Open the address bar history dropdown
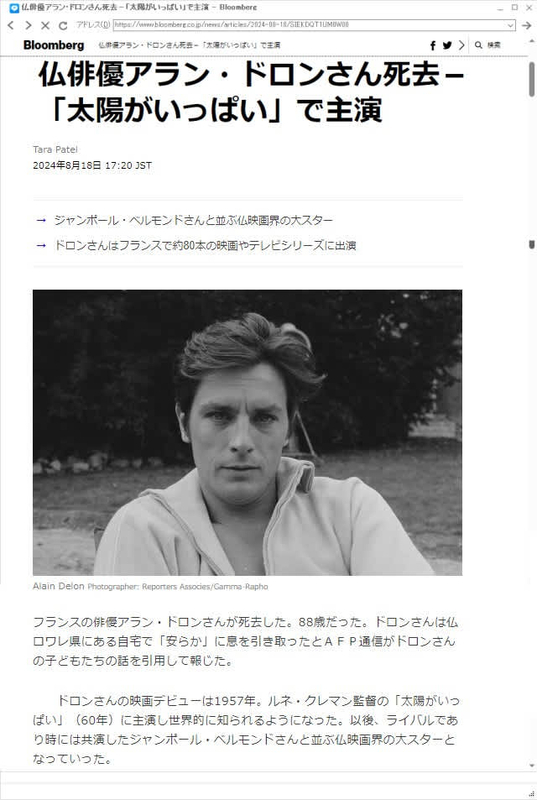The image size is (537, 800). 510,25
